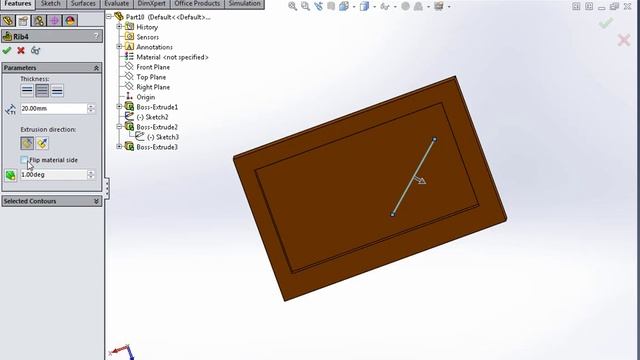Click the rib direction arrow in viewport
Image resolution: width=640 pixels, height=360 pixels.
420,180
